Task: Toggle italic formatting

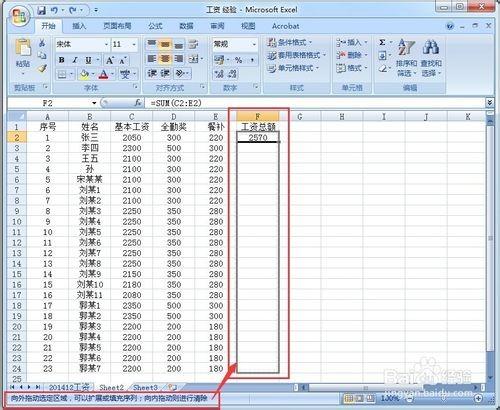Action: [x=75, y=60]
